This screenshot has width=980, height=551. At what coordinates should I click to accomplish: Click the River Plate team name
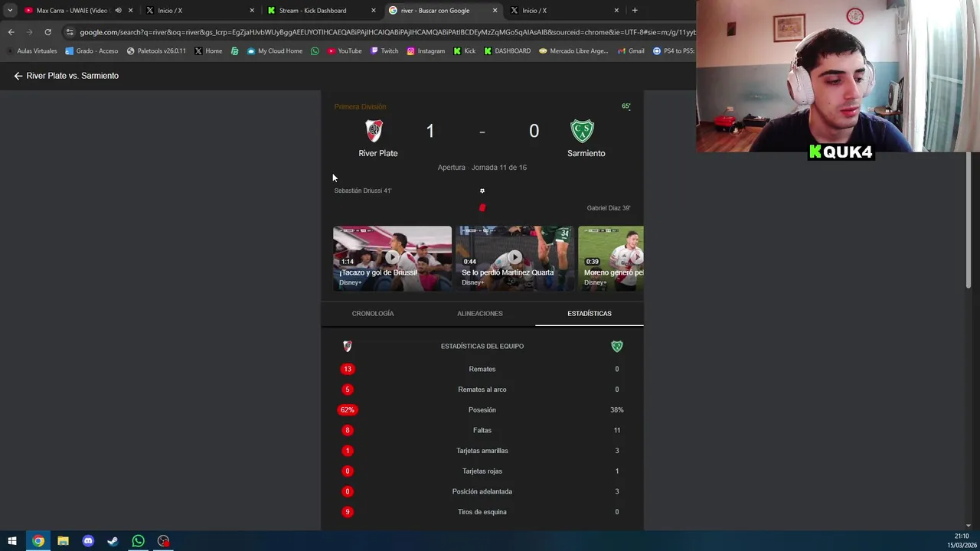pos(378,153)
